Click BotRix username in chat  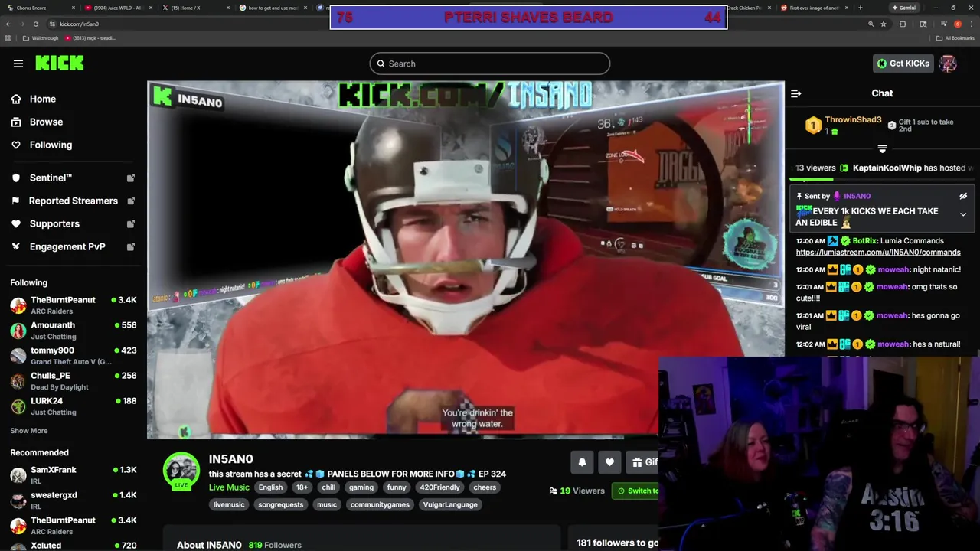(864, 240)
